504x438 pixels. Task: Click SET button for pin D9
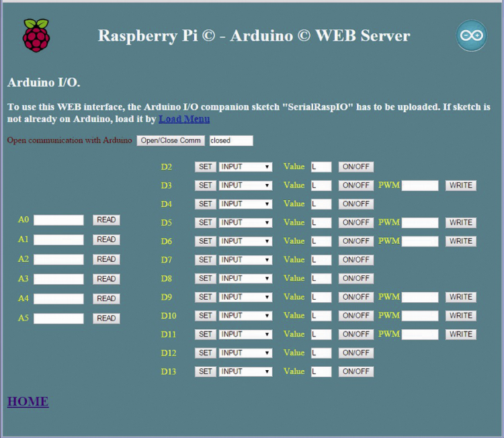206,297
